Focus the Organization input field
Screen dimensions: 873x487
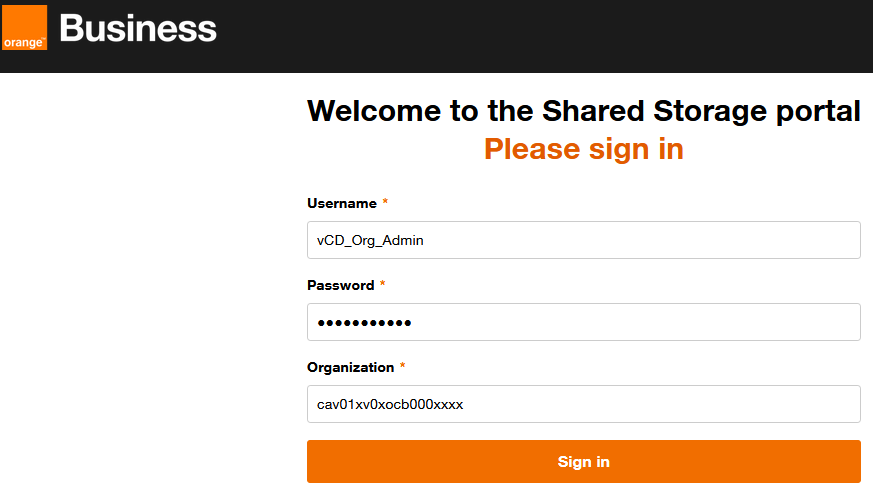tap(583, 404)
